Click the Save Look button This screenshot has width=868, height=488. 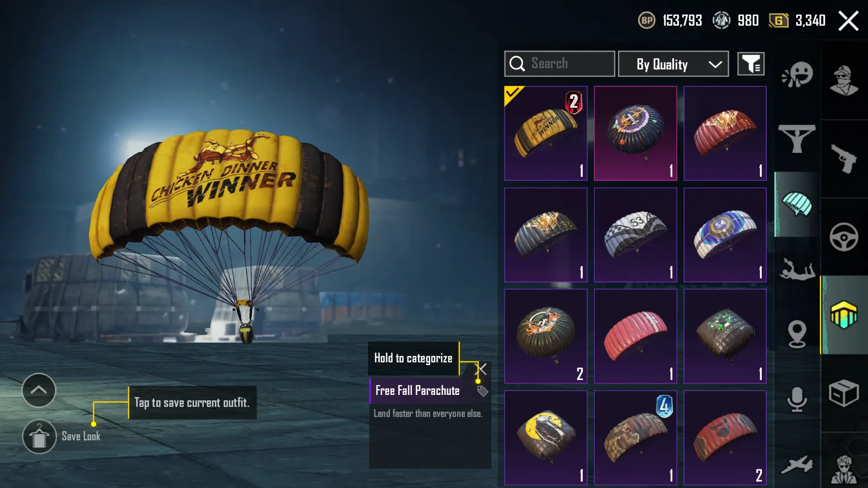tap(61, 436)
